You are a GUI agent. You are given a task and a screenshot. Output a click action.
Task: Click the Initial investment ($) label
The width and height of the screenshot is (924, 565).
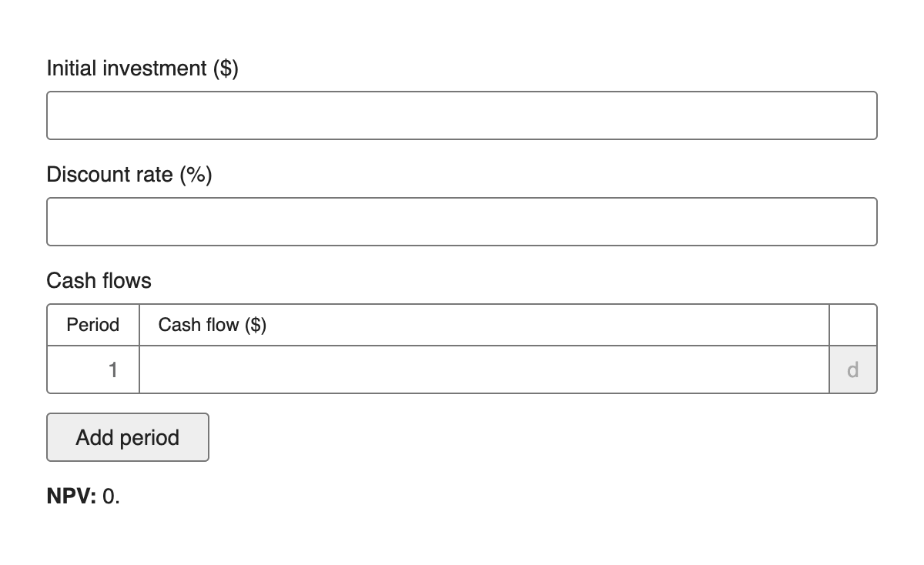pos(142,69)
